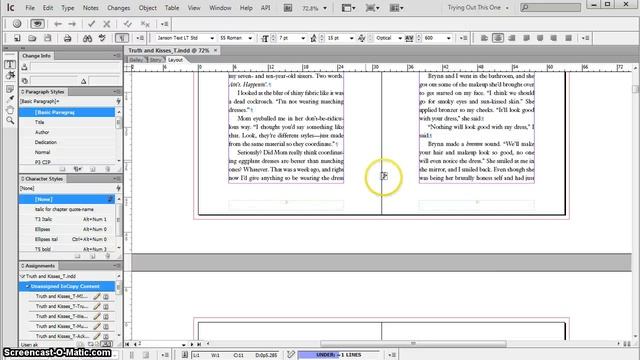The height and width of the screenshot is (360, 640).
Task: Click the Find/Change binoculars icon
Action: (x=87, y=38)
